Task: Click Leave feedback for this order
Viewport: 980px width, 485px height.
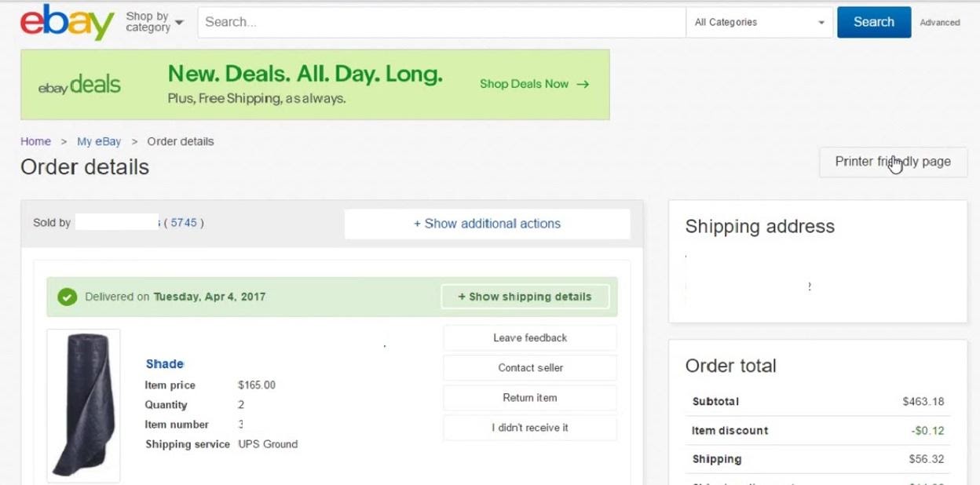Action: [x=529, y=337]
